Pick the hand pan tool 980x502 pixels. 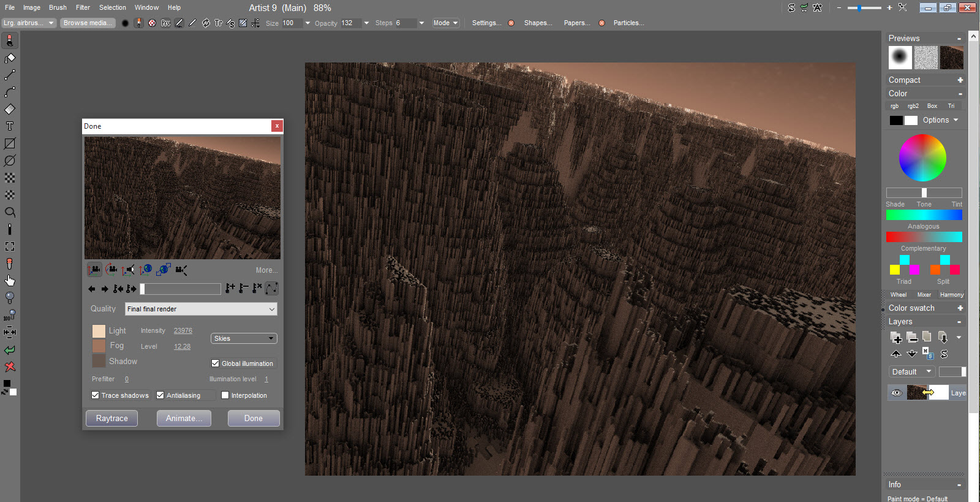pyautogui.click(x=10, y=281)
